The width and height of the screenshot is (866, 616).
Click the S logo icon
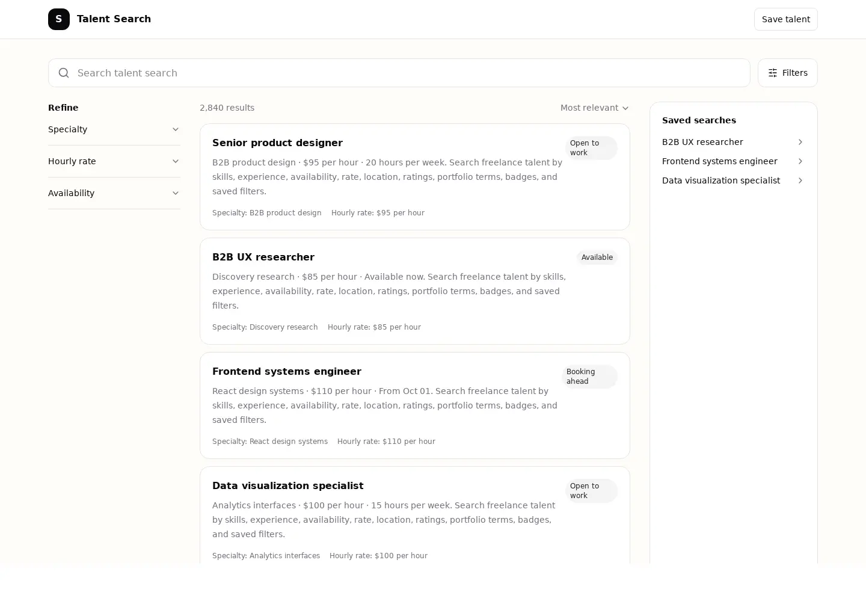(x=59, y=19)
